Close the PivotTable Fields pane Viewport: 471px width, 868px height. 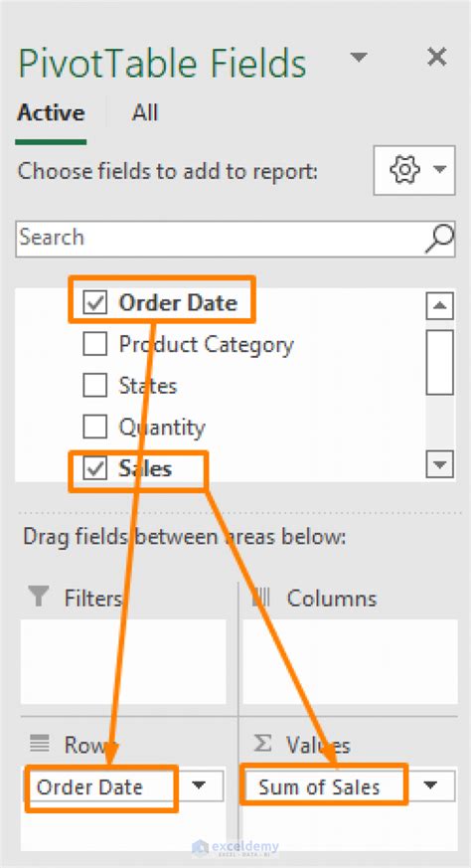[436, 57]
